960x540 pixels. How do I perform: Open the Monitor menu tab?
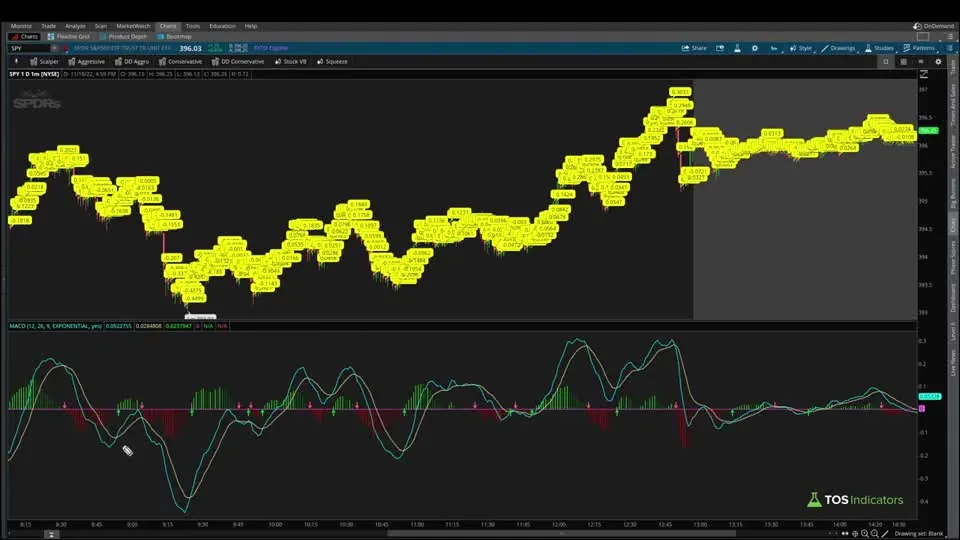[x=21, y=26]
